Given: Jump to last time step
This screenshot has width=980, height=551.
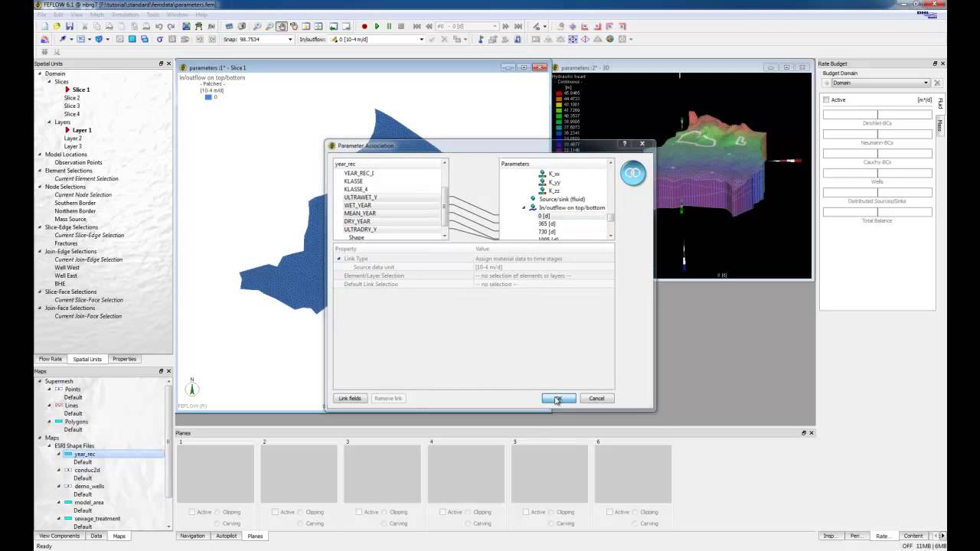Looking at the screenshot, I should tap(518, 26).
